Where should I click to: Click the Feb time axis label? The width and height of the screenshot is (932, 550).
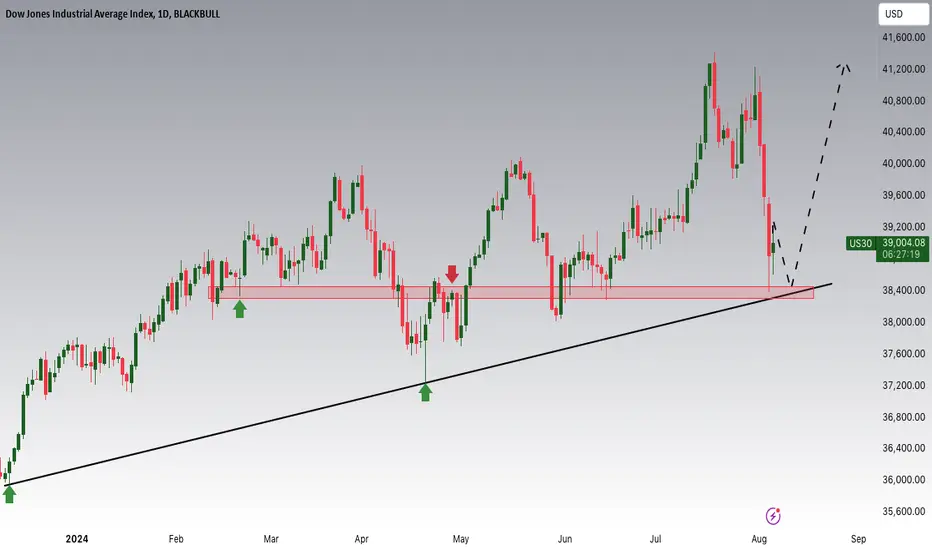(x=176, y=539)
